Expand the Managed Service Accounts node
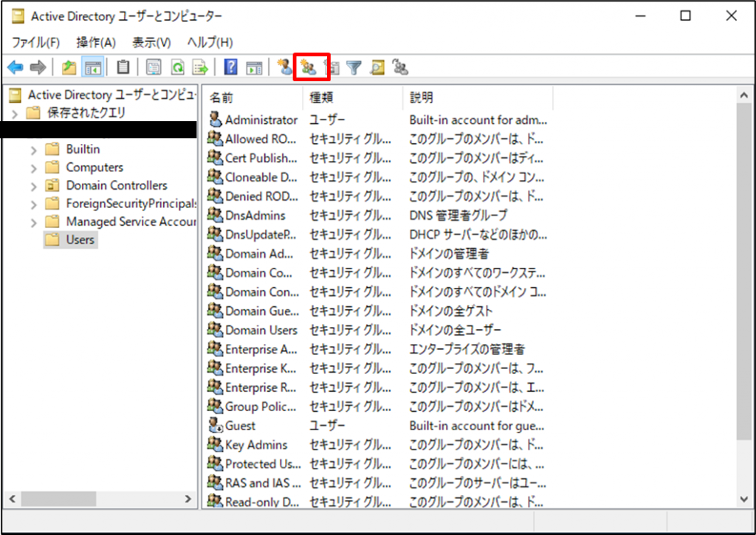This screenshot has width=756, height=535. point(33,223)
